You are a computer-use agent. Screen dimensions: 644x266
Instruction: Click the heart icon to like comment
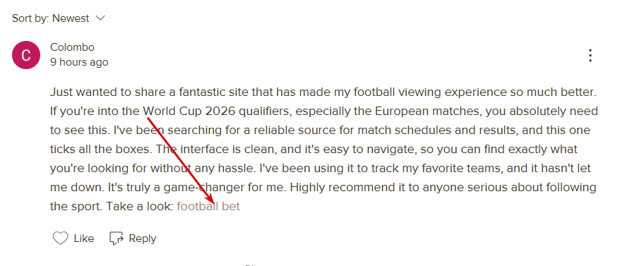click(x=61, y=238)
